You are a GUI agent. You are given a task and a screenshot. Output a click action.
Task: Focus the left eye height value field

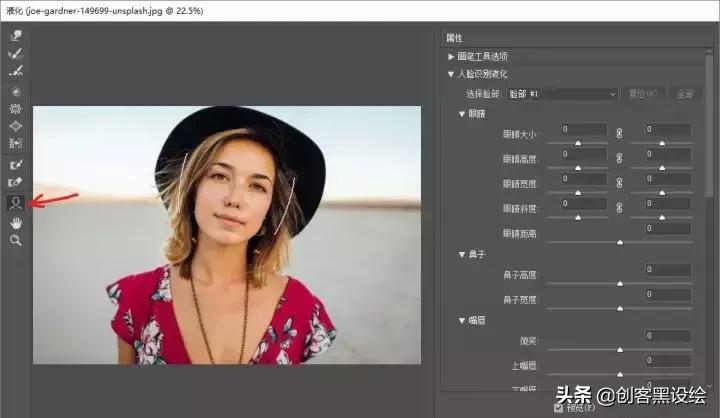[584, 154]
